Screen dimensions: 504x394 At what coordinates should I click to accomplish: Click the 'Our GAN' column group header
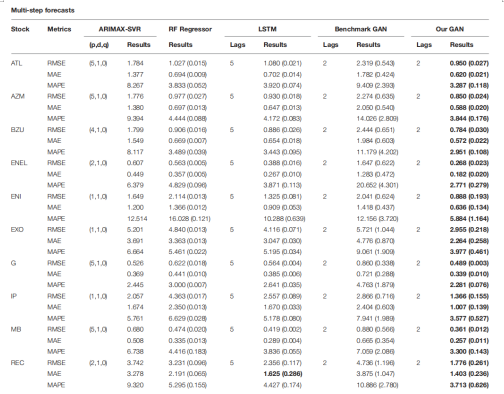pos(450,29)
